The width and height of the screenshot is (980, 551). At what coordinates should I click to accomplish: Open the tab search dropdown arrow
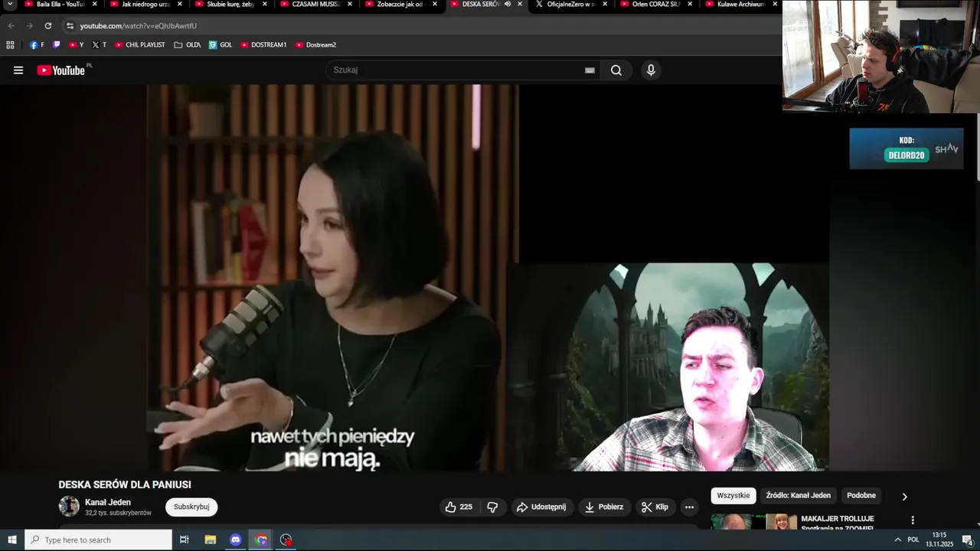(10, 5)
